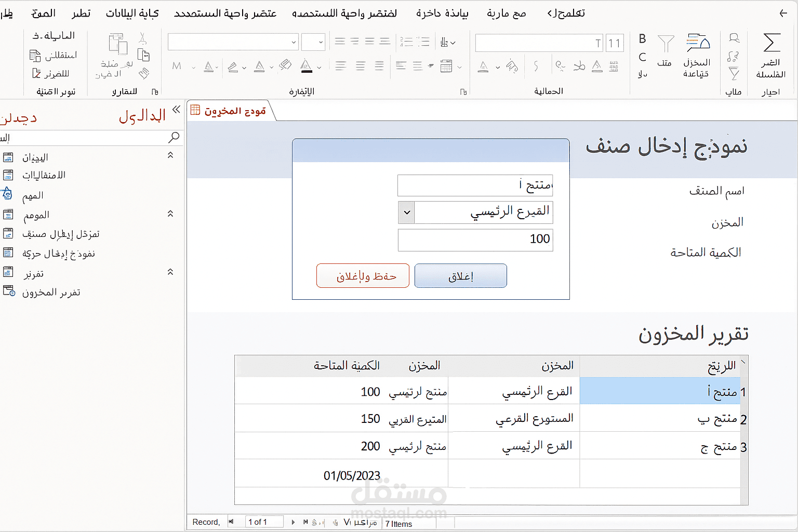798x532 pixels.
Task: Toggle bold with the B formatting button
Action: pyautogui.click(x=642, y=38)
